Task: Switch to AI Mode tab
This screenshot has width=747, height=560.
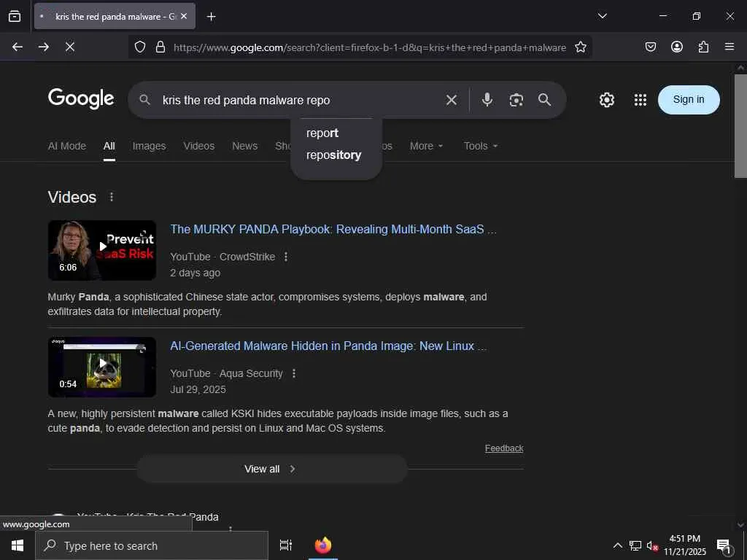Action: pos(66,146)
